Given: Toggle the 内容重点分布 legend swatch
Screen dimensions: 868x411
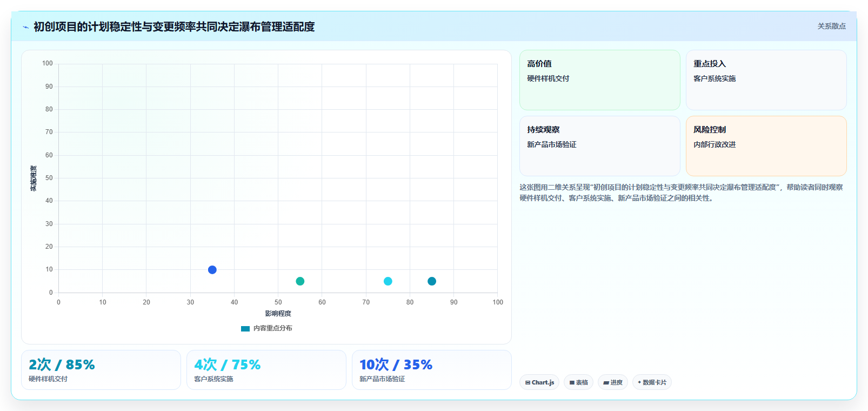Looking at the screenshot, I should [245, 329].
